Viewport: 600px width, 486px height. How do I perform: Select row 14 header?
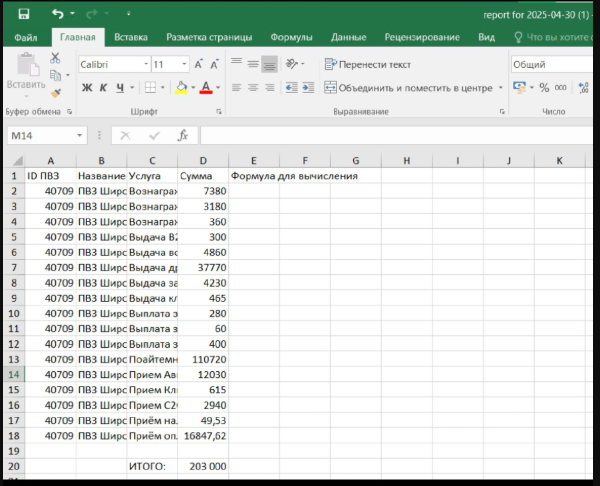14,375
